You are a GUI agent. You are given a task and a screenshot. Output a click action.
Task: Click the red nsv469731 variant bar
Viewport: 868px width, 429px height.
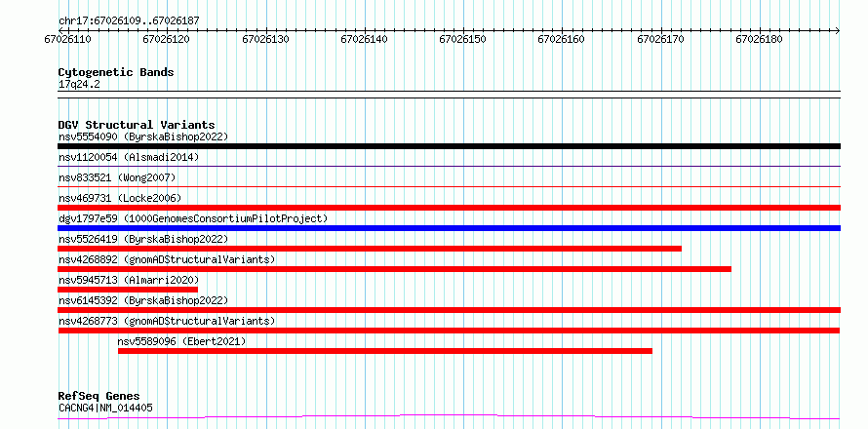click(449, 208)
